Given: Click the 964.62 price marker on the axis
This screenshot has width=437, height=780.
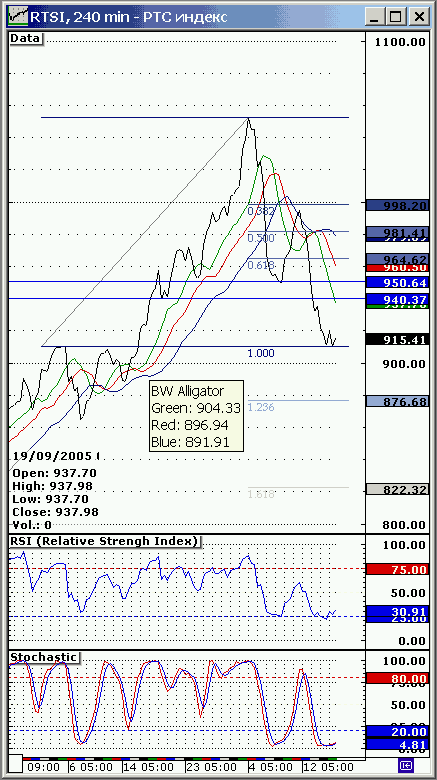Looking at the screenshot, I should (x=397, y=259).
